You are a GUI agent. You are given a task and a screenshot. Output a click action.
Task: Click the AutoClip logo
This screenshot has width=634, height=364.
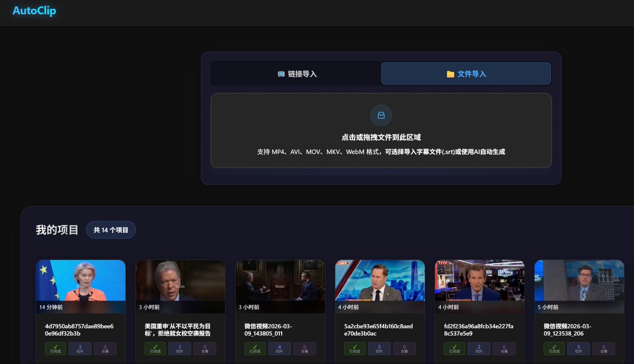point(34,10)
